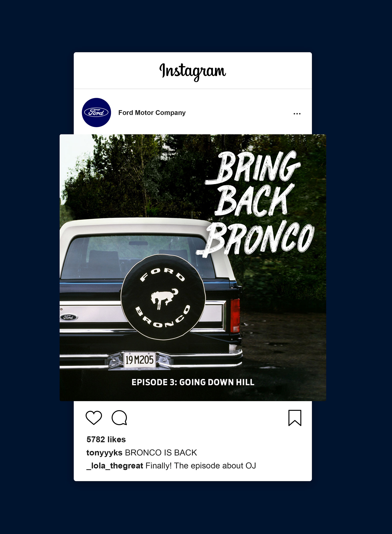Save the post with the bookmark icon

(295, 418)
